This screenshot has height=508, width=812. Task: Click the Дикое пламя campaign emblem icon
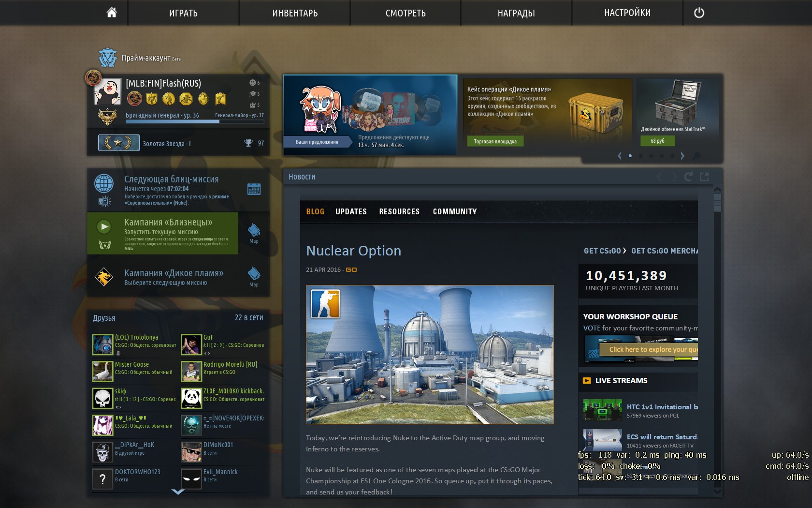coord(104,277)
